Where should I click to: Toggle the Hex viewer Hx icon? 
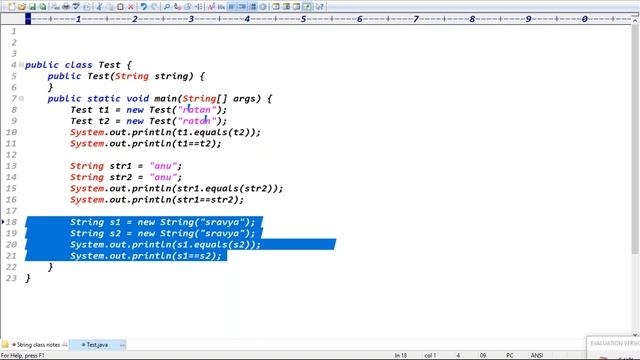click(x=221, y=7)
